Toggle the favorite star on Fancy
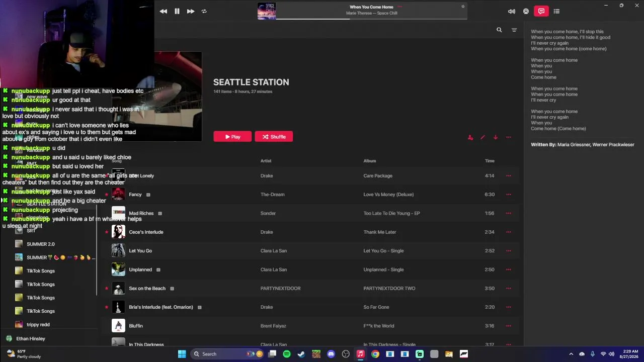The height and width of the screenshot is (362, 644). click(107, 195)
